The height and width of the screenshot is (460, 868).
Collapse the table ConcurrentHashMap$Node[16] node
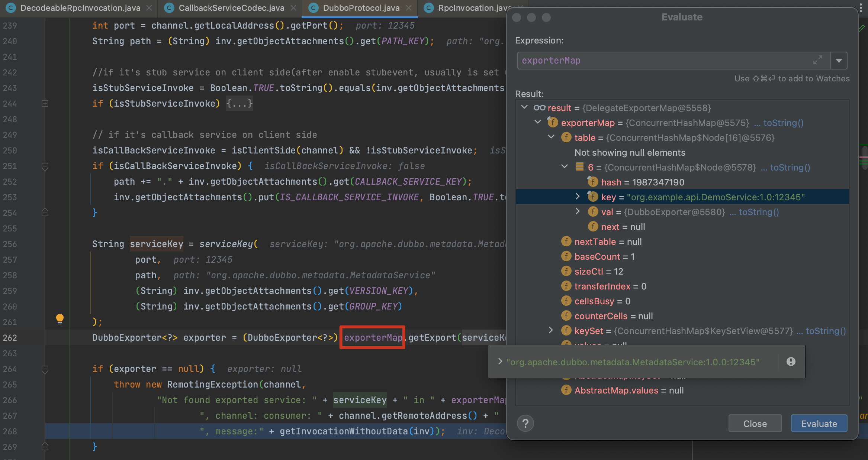tap(551, 137)
